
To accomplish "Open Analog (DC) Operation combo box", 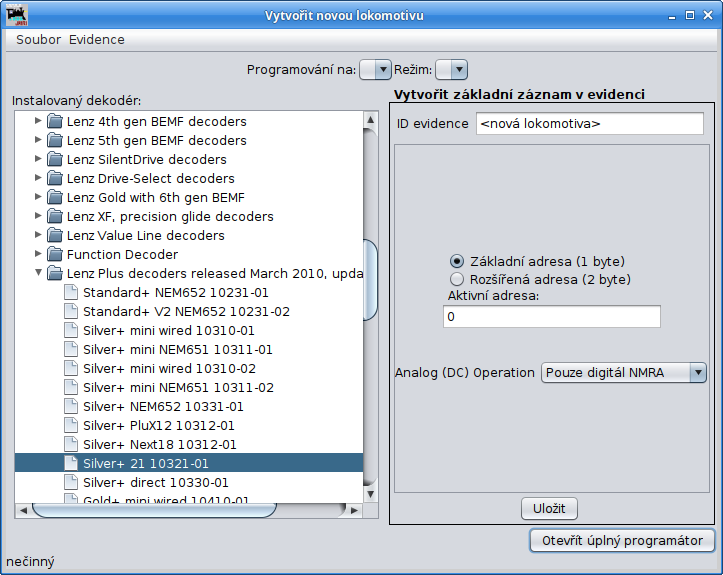I will [x=624, y=373].
